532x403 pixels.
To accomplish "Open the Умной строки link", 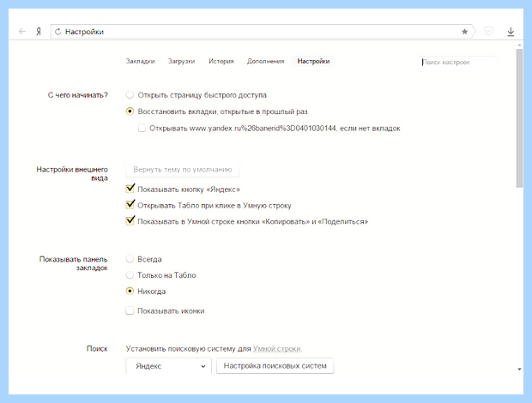I will (277, 349).
